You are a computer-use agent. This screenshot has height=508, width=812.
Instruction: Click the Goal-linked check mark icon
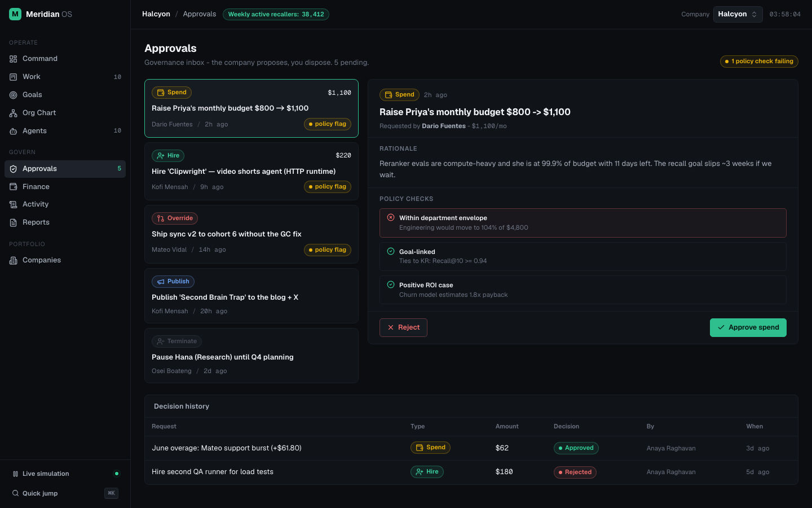coord(391,251)
